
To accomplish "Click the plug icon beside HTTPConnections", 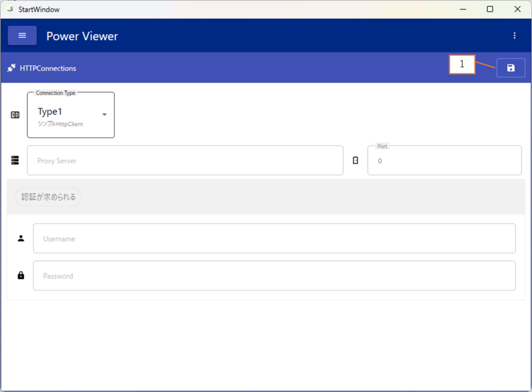I will click(x=11, y=68).
